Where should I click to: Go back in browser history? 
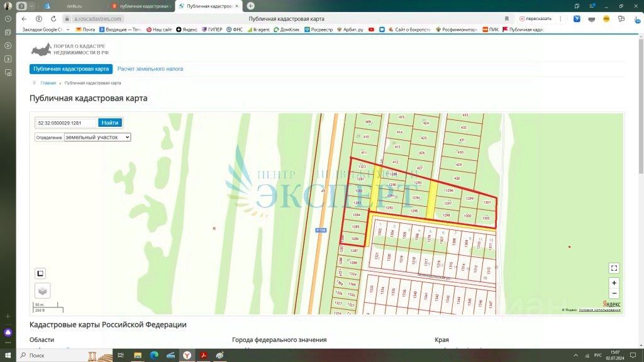coord(25,19)
